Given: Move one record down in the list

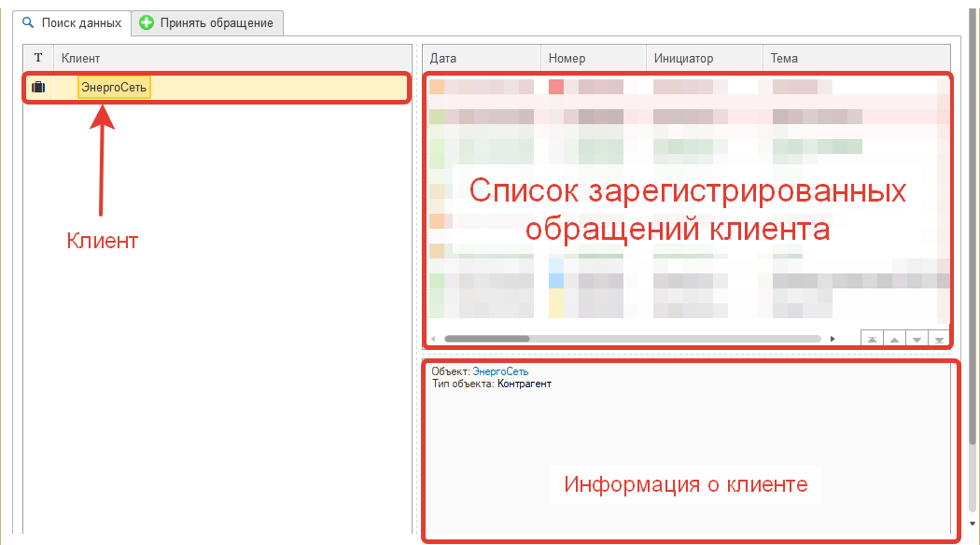Looking at the screenshot, I should pyautogui.click(x=917, y=338).
